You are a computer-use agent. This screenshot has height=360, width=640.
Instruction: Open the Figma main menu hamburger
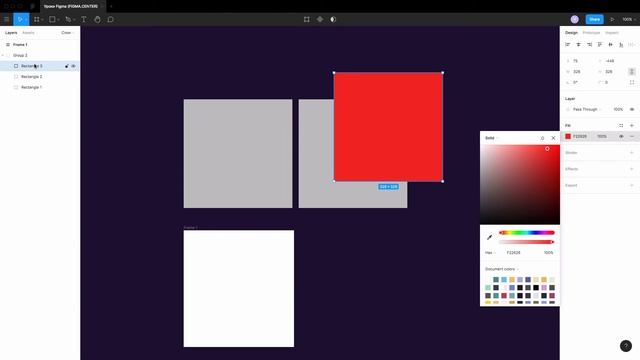(6, 19)
